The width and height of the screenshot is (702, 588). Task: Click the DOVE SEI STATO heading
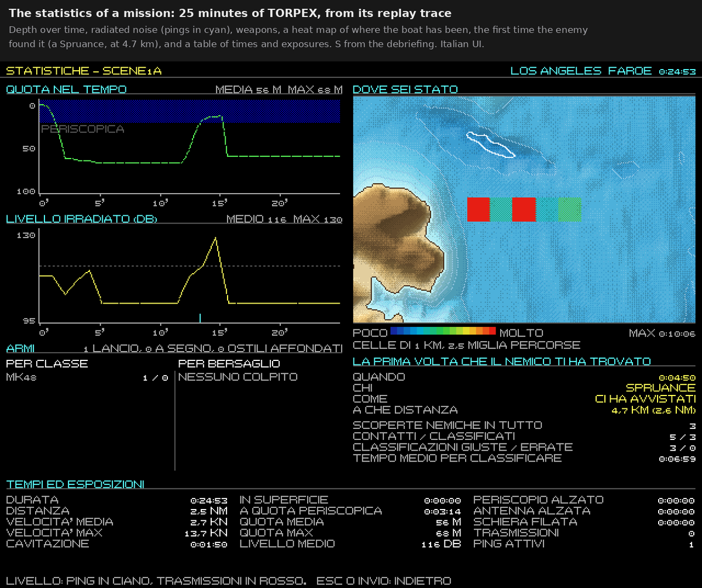click(405, 90)
